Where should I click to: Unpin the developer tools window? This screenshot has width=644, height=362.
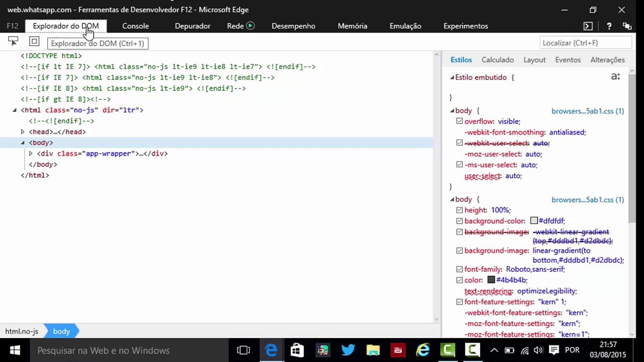pos(627,26)
